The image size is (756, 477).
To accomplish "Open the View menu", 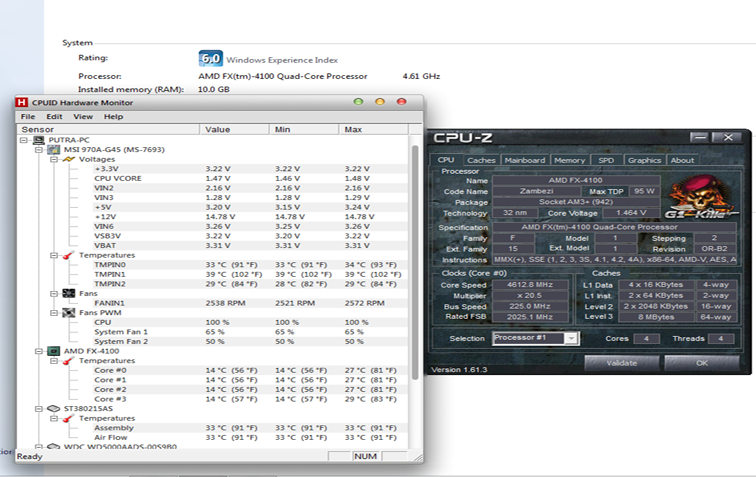I will (x=83, y=117).
